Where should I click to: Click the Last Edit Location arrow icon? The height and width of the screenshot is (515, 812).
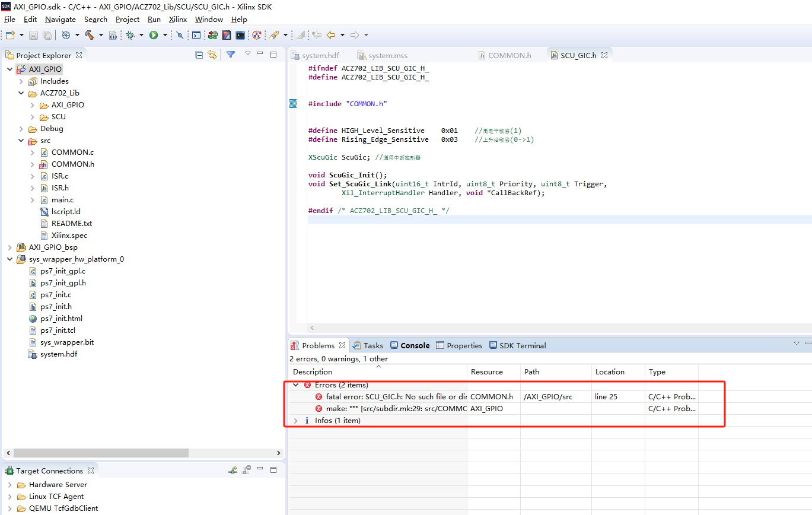317,36
